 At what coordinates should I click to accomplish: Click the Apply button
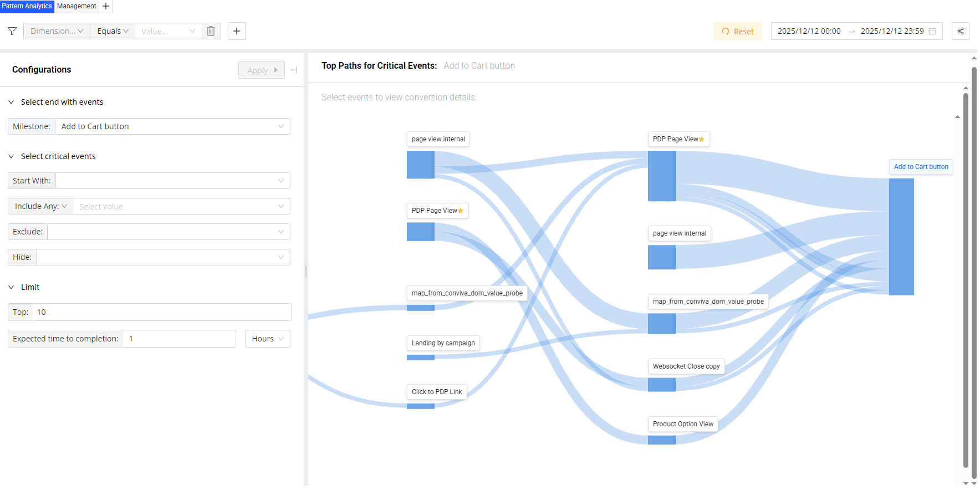[x=261, y=70]
